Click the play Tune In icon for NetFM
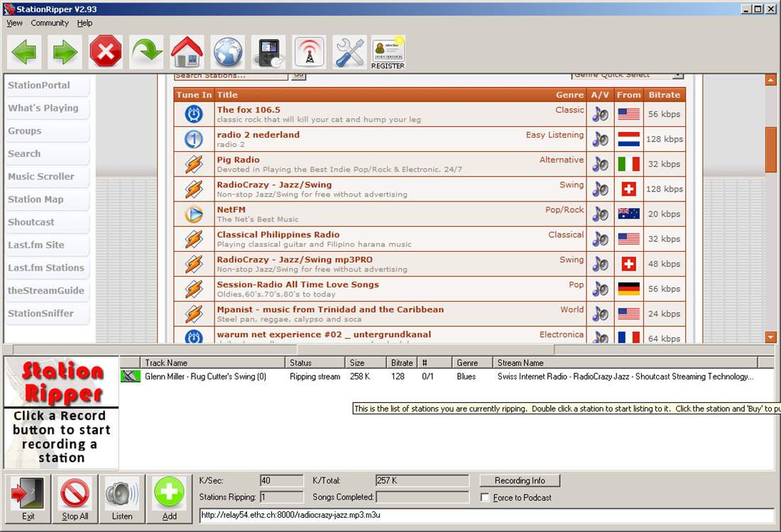This screenshot has width=781, height=532. (194, 214)
